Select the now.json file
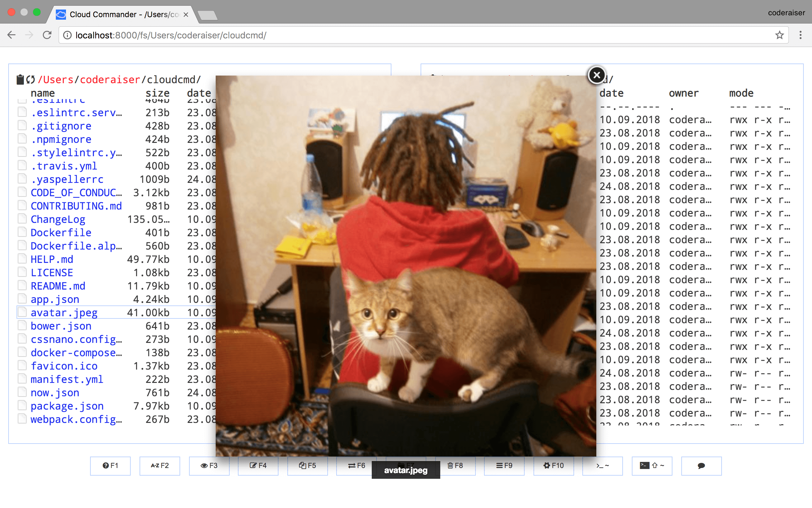Screen dimensions: 812x508 [x=55, y=392]
